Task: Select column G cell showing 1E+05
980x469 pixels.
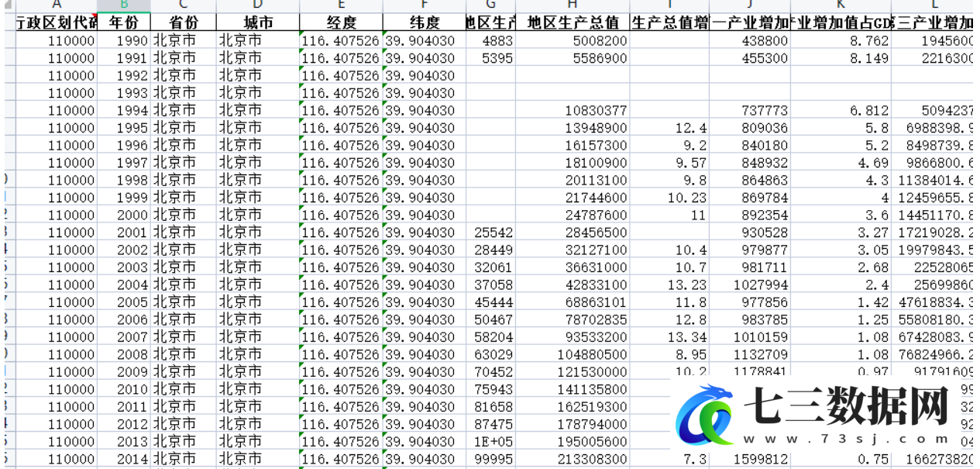Action: click(x=490, y=442)
